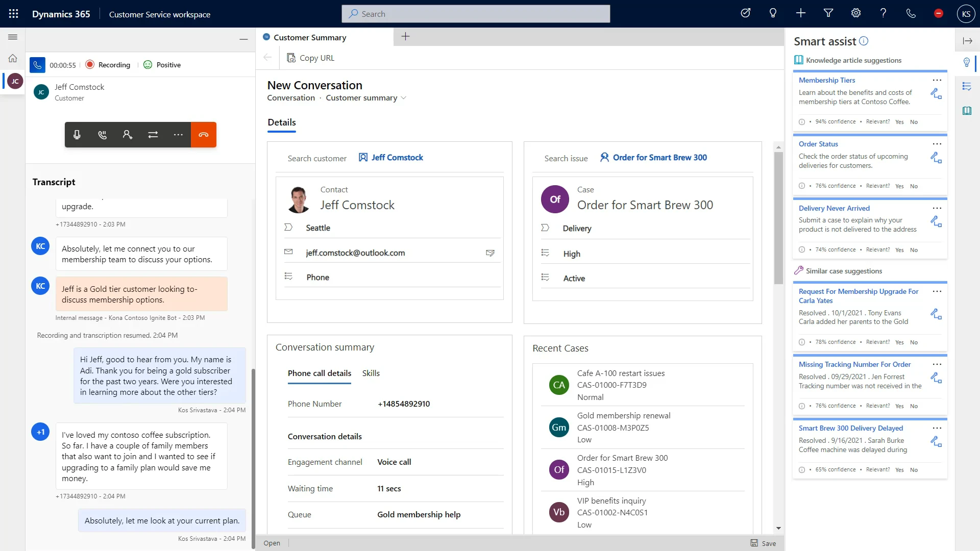This screenshot has width=980, height=551.
Task: End the call with Jeff Comstock
Action: click(204, 135)
